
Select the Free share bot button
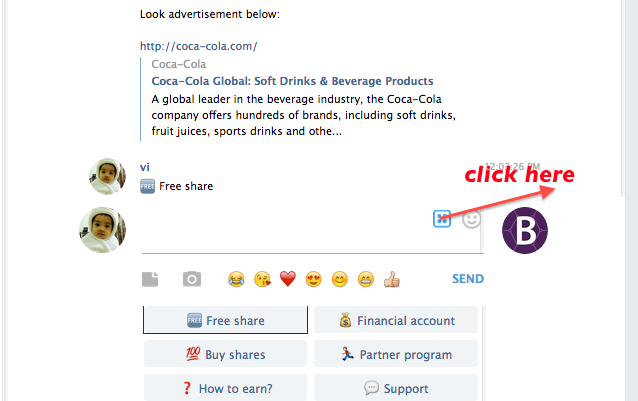pos(225,320)
